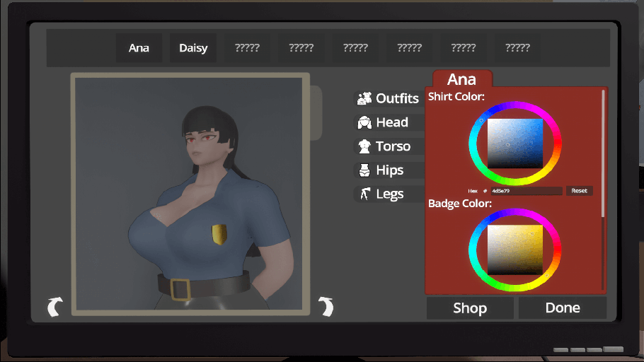The height and width of the screenshot is (362, 644).
Task: Choose the Hips category icon
Action: click(364, 170)
